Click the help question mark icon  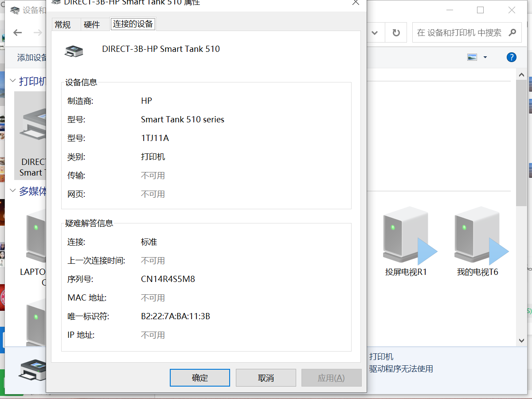pyautogui.click(x=511, y=57)
